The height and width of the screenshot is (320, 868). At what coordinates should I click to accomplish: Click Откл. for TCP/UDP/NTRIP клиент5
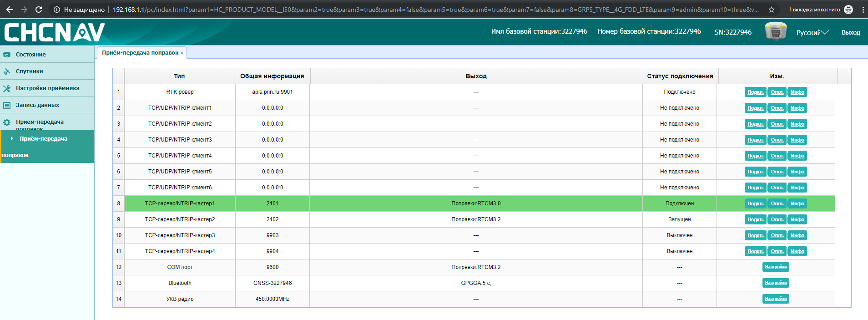click(777, 172)
